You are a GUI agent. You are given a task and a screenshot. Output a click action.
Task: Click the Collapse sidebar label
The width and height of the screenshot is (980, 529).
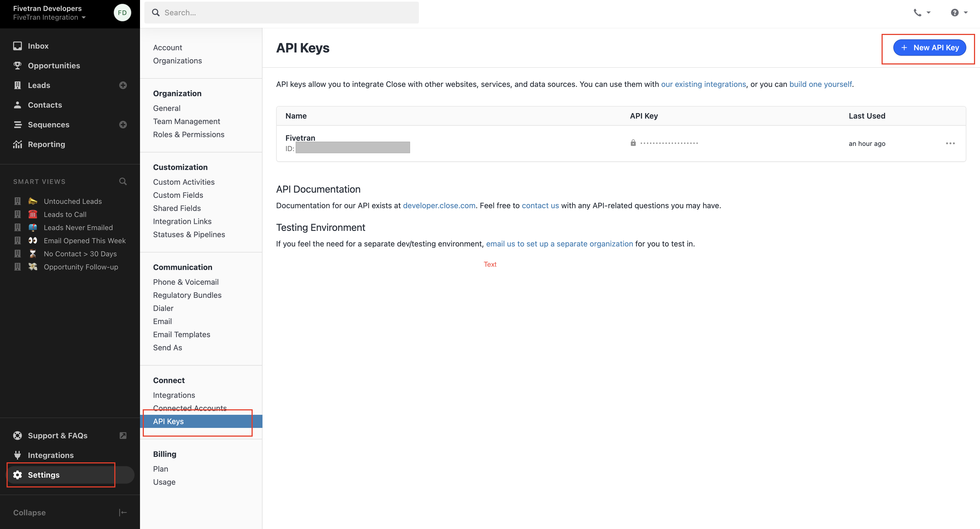coord(29,513)
